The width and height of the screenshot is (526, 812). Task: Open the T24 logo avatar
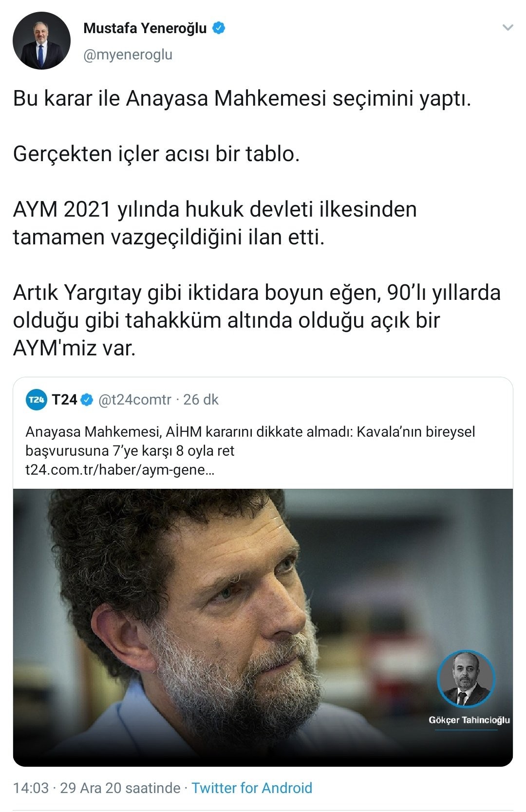[x=36, y=400]
